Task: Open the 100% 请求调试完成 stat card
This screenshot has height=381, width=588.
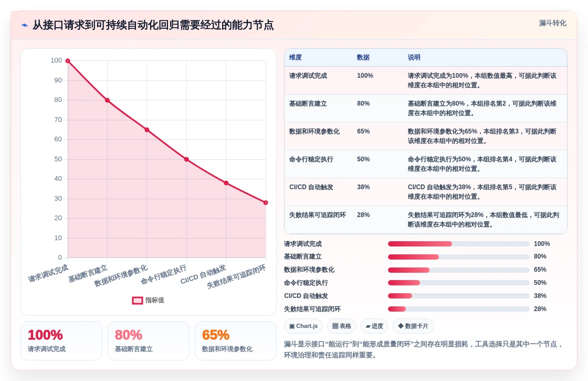Action: (x=61, y=341)
